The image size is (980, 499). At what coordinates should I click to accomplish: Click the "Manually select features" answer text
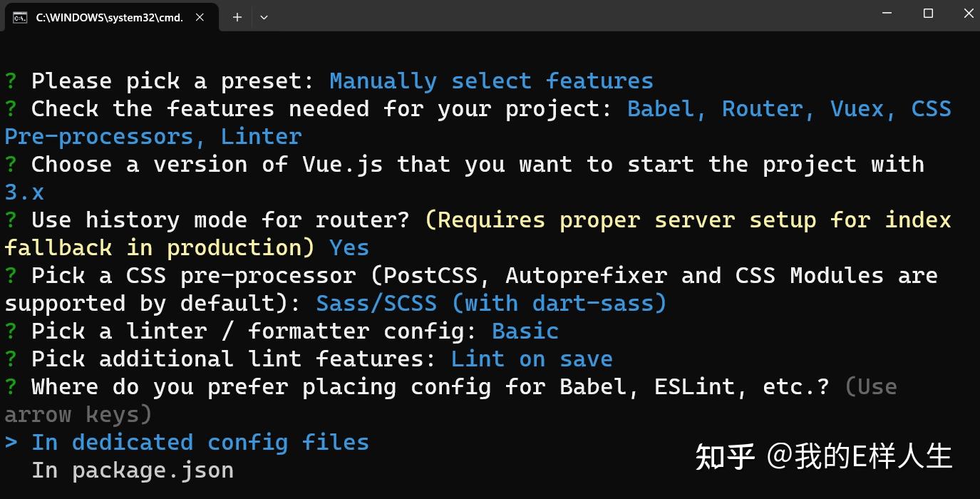coord(491,81)
